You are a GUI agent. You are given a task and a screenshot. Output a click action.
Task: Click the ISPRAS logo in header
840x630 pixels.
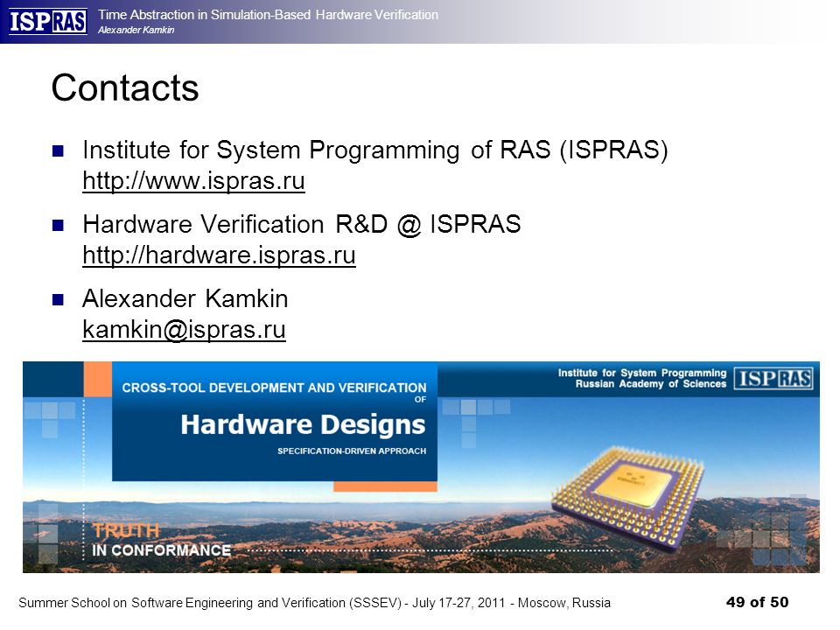48,22
